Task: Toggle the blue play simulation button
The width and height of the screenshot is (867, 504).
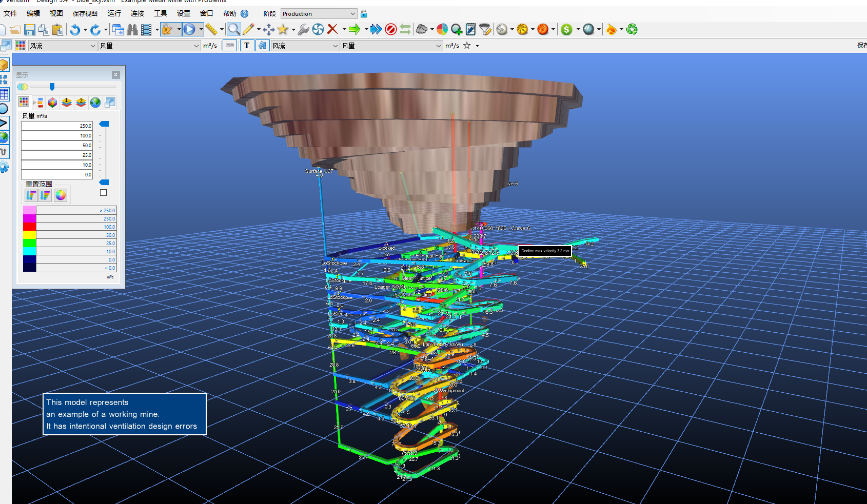Action: click(x=189, y=29)
